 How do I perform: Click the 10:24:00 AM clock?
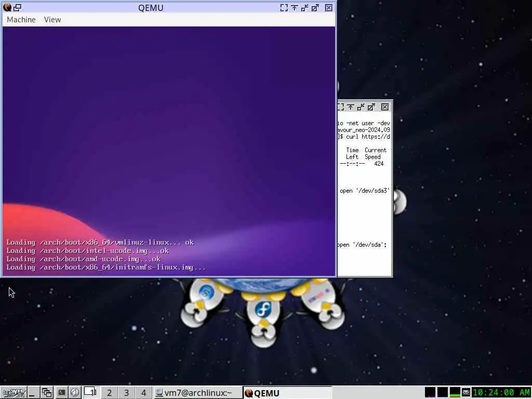click(501, 393)
